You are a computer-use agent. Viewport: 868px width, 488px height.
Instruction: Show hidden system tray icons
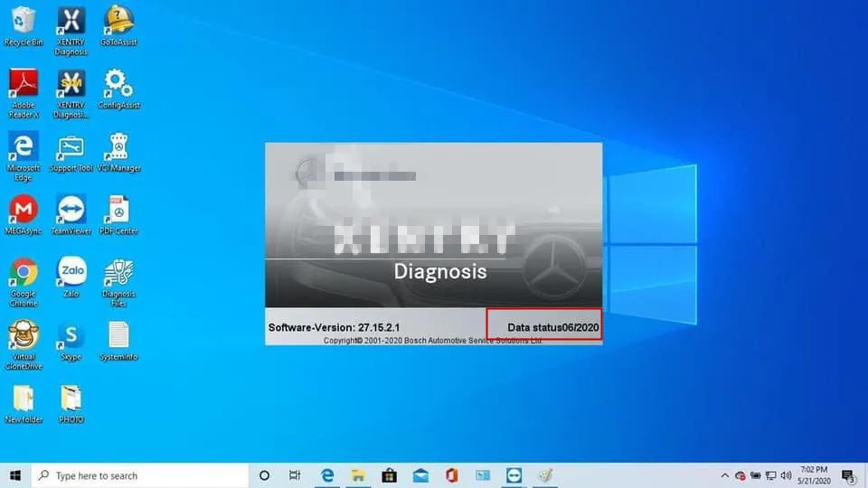click(724, 475)
